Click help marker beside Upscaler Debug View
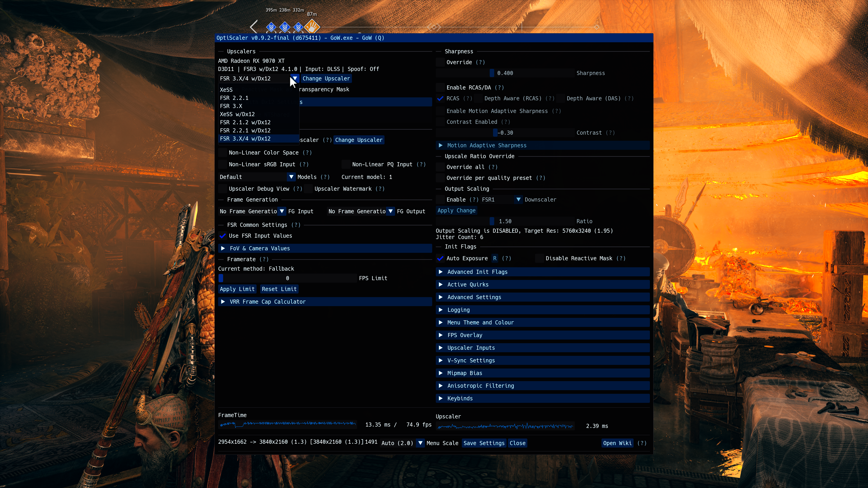 pyautogui.click(x=297, y=189)
